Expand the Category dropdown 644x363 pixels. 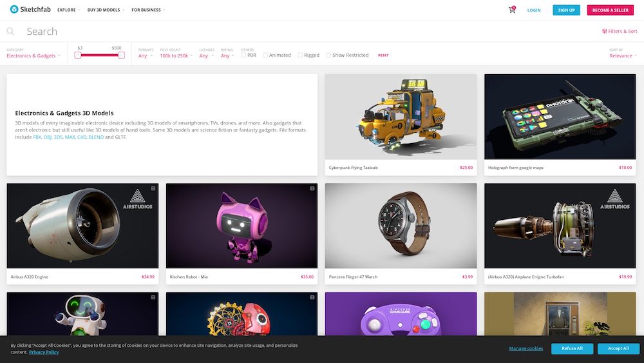(33, 56)
